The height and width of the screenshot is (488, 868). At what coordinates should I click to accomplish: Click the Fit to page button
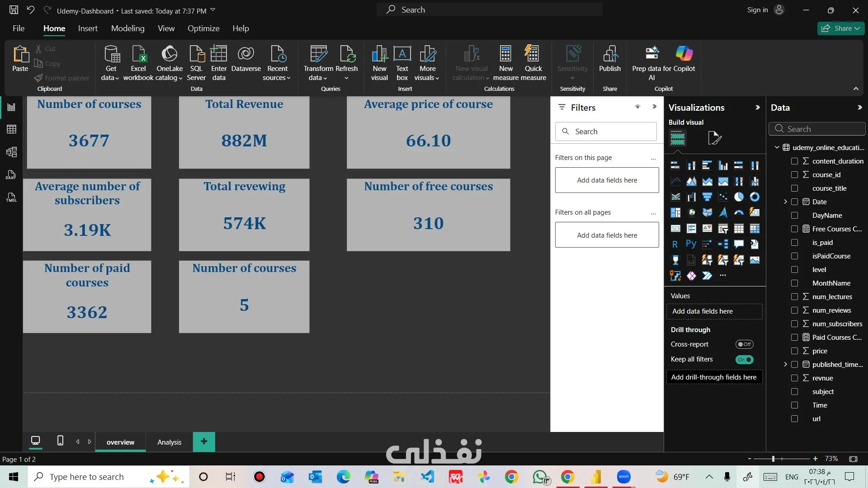click(x=853, y=459)
